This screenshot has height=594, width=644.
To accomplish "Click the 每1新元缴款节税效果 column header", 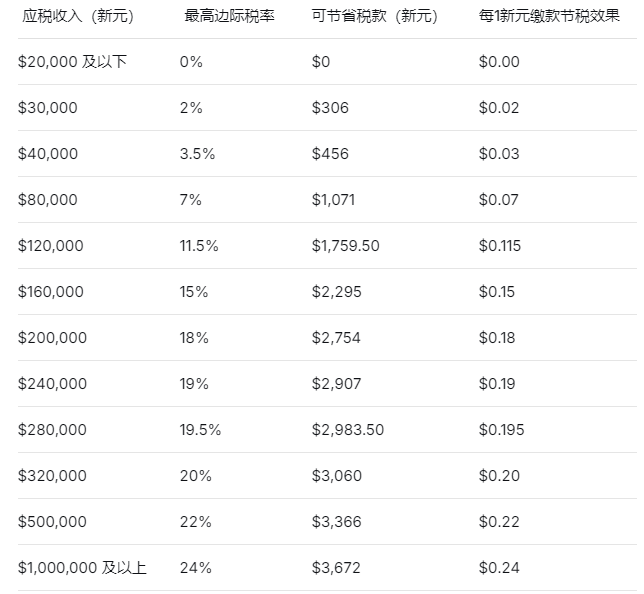I will [550, 17].
